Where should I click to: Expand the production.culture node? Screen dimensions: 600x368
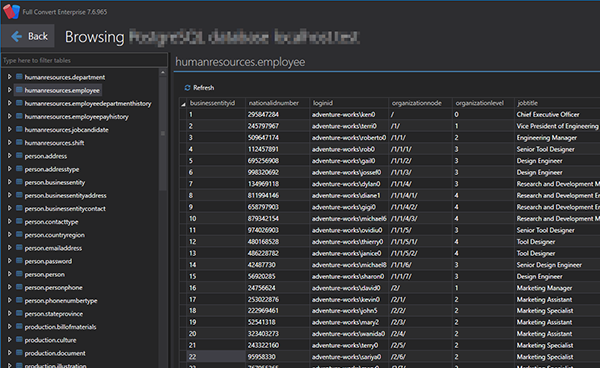tap(9, 340)
